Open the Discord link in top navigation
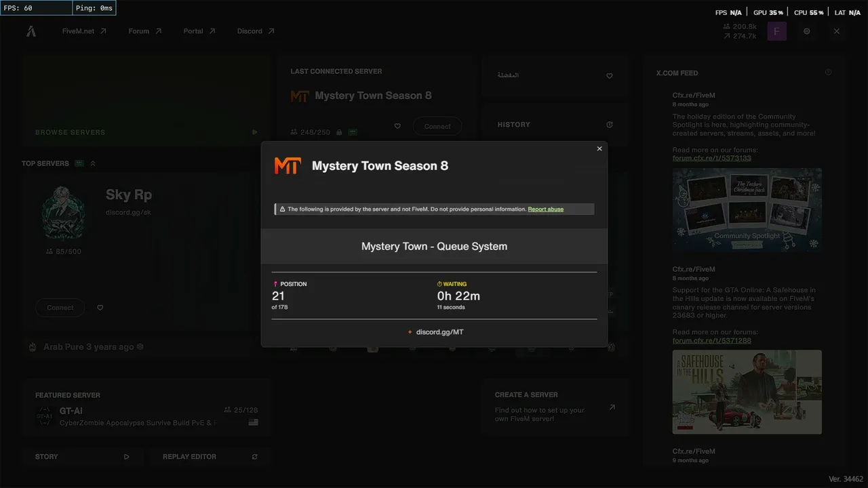 point(256,31)
